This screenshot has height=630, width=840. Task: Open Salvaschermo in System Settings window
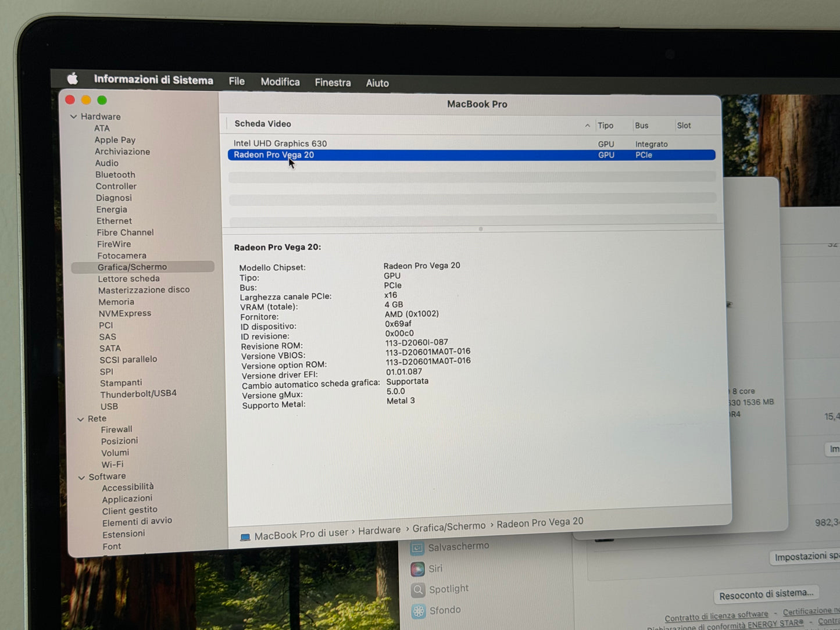tap(459, 546)
